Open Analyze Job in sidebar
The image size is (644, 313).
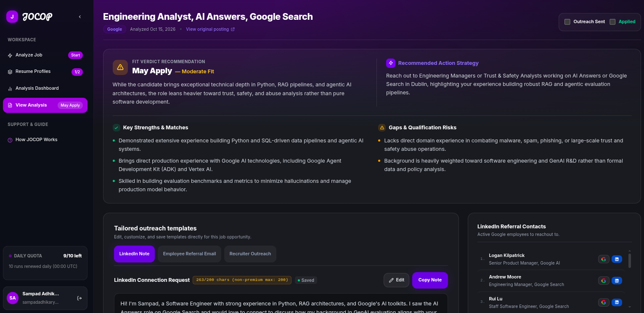tap(45, 55)
